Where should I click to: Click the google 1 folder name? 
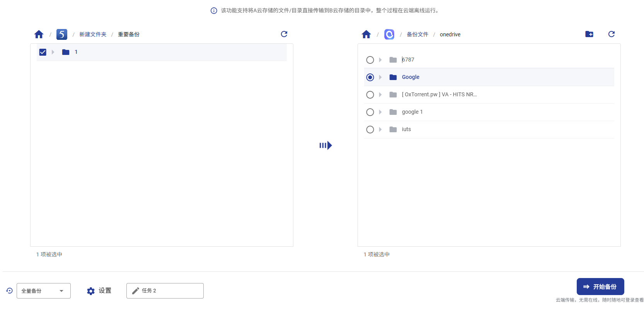pos(412,112)
